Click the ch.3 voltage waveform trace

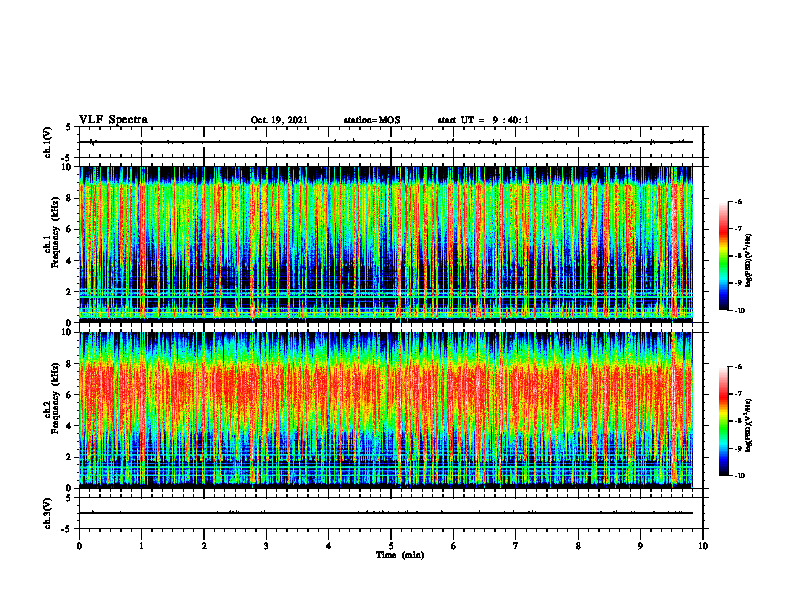coord(386,513)
